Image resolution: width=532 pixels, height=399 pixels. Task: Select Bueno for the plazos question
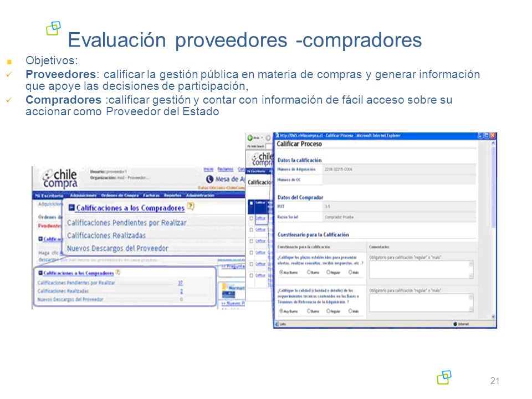point(309,272)
